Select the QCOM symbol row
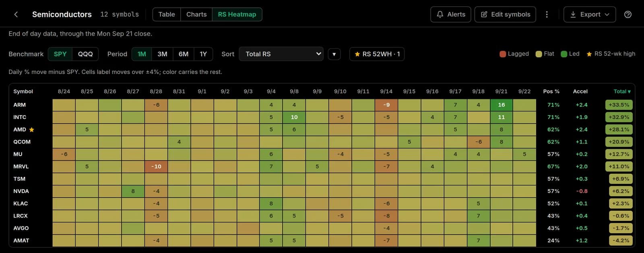This screenshot has height=253, width=644. click(322, 142)
